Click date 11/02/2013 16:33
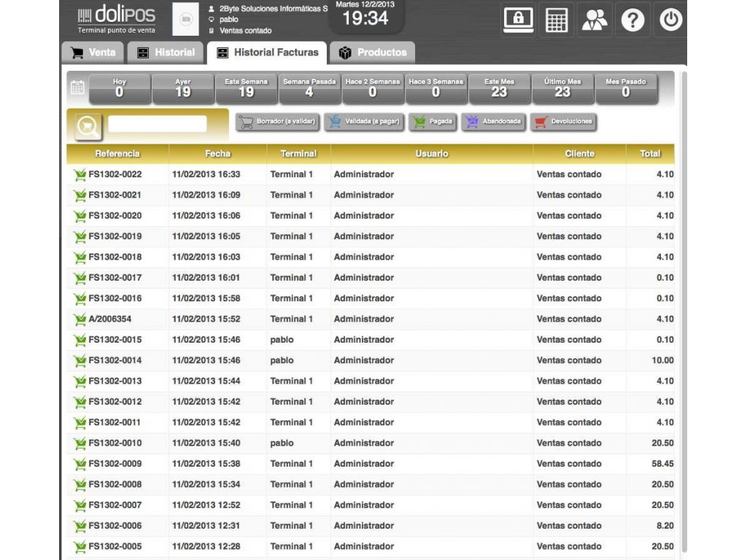The width and height of the screenshot is (747, 560). (x=206, y=174)
